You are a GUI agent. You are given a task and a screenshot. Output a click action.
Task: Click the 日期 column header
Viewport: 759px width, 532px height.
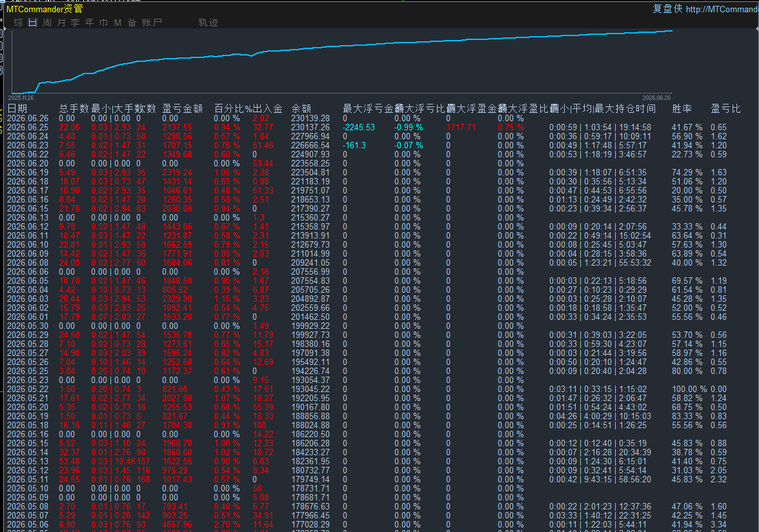pos(17,109)
